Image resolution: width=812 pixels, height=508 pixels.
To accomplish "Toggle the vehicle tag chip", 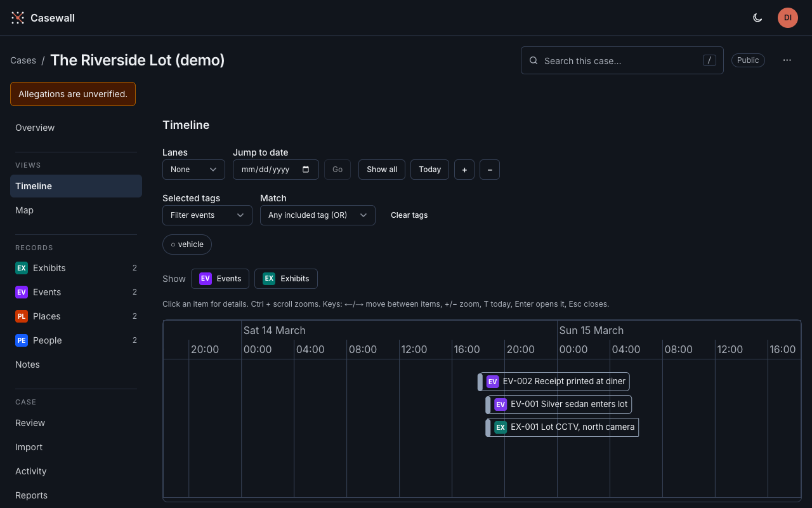I will pyautogui.click(x=187, y=244).
